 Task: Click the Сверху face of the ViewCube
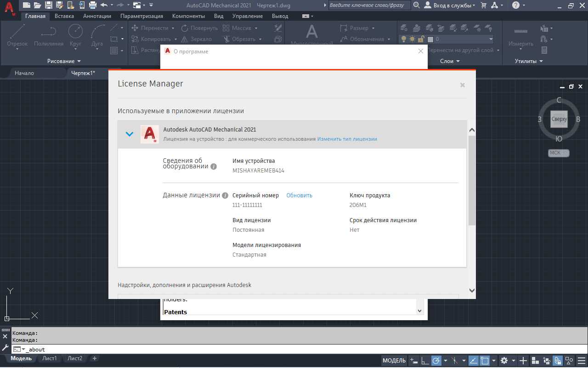click(559, 119)
